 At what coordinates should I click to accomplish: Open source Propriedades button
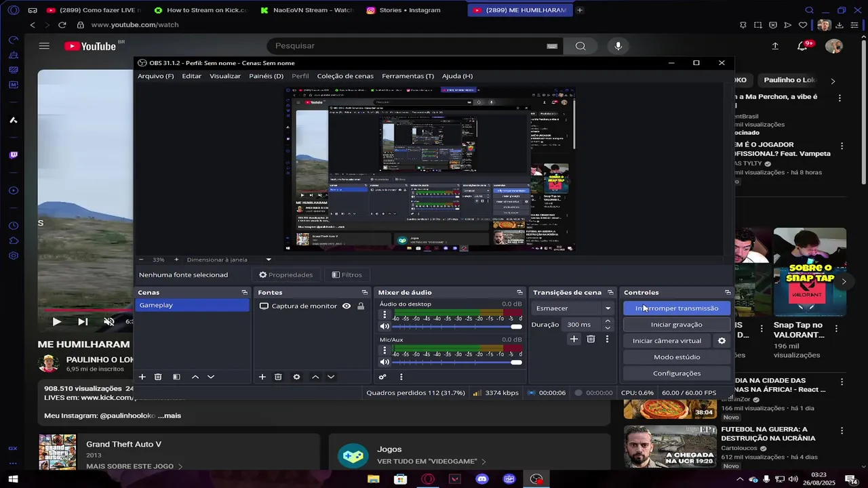click(x=286, y=274)
